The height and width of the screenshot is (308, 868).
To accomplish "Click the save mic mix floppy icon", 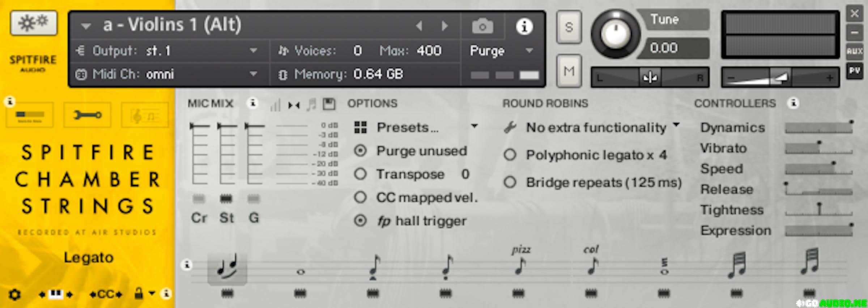I will (x=329, y=104).
